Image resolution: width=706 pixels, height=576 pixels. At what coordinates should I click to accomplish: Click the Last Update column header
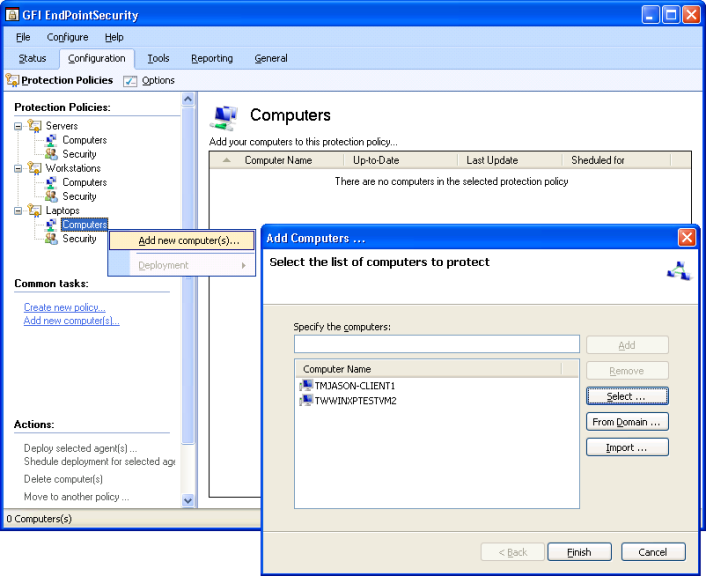click(510, 160)
